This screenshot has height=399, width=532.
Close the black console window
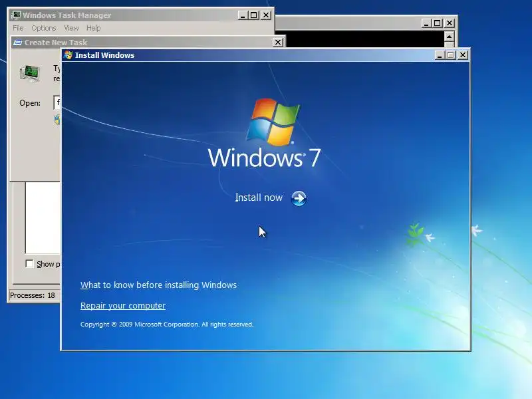click(450, 23)
